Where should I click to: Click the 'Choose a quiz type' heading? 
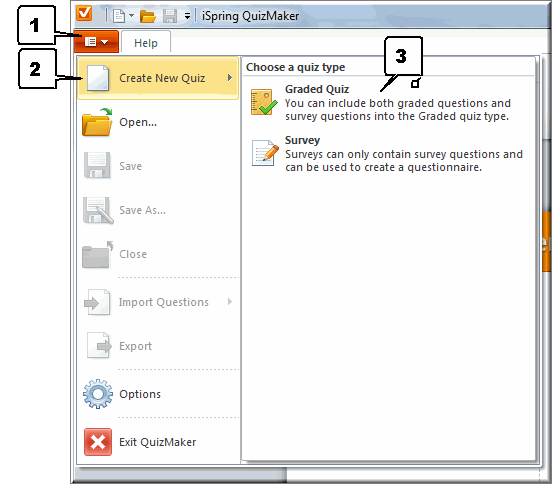[295, 67]
